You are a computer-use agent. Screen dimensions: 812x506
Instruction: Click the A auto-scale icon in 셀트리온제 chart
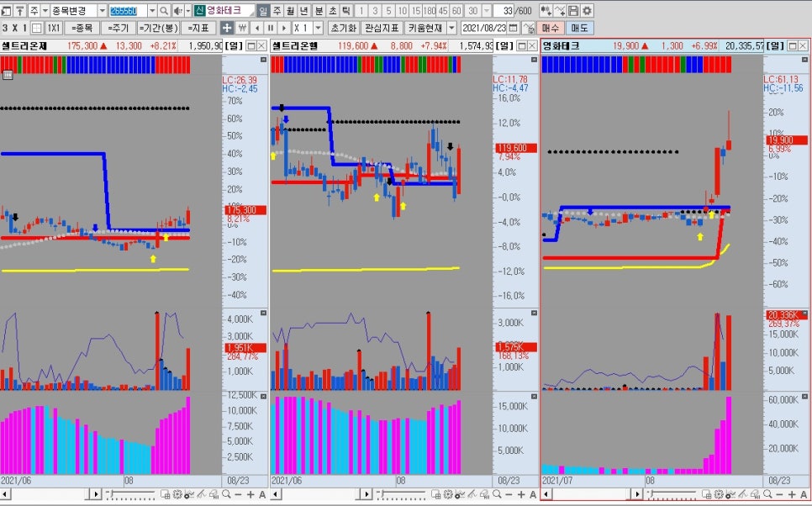click(x=262, y=494)
